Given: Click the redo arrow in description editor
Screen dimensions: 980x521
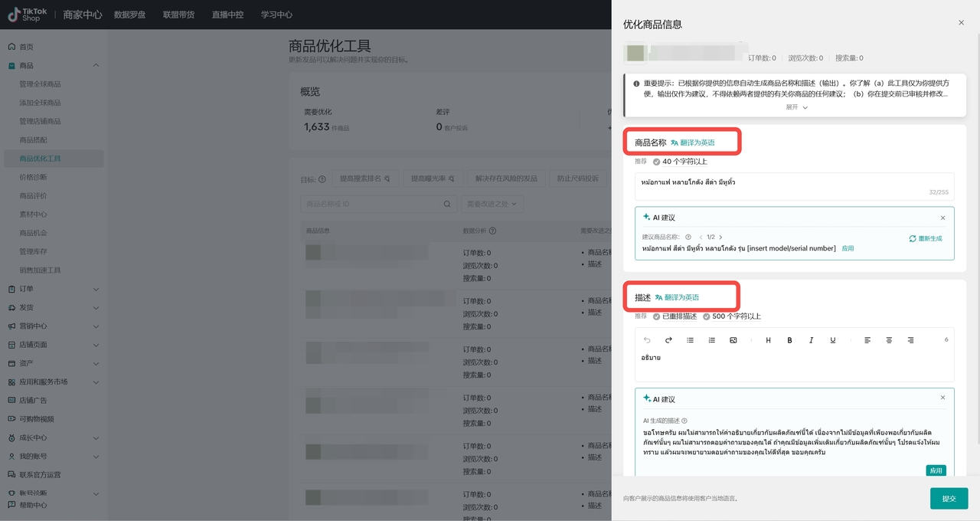Looking at the screenshot, I should (668, 340).
